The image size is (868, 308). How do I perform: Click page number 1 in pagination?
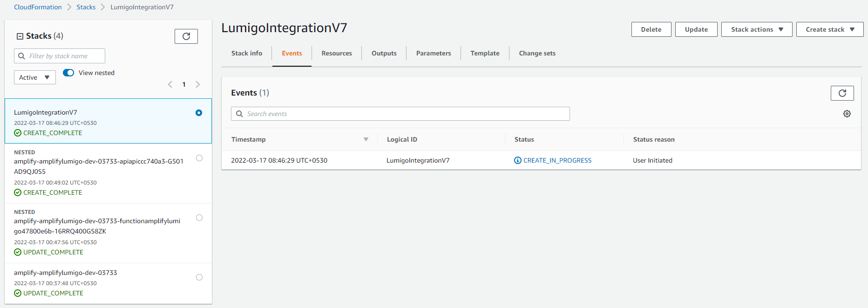pos(184,84)
